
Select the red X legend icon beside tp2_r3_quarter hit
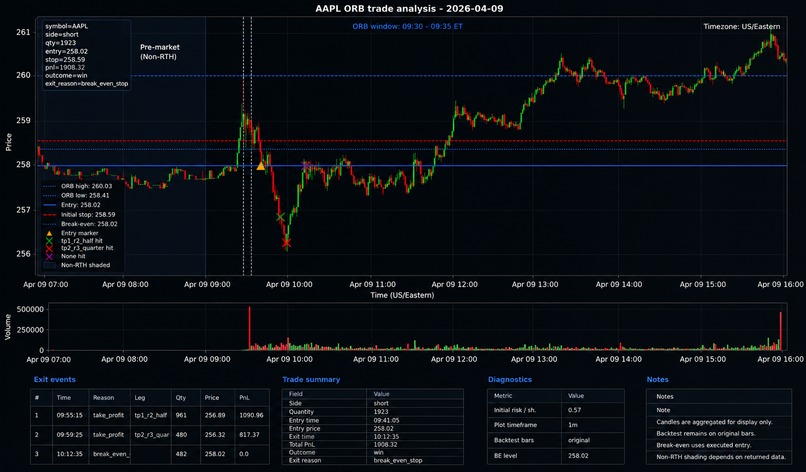point(49,248)
